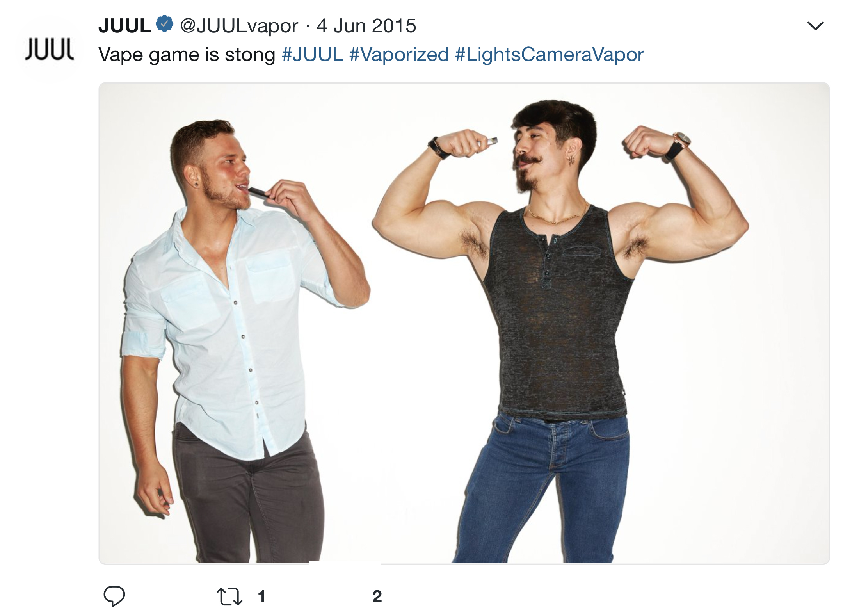The width and height of the screenshot is (843, 616).
Task: Click the retweet count of 1
Action: tap(262, 596)
